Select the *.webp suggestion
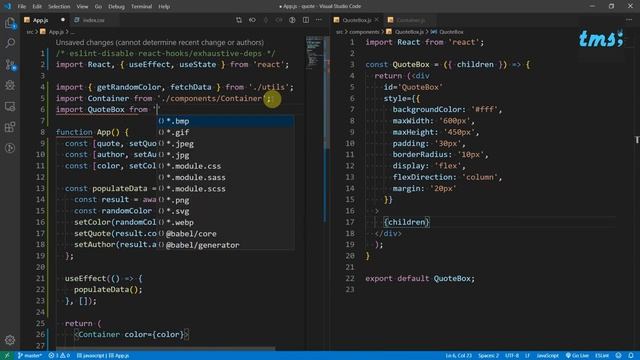640x360 pixels. [x=226, y=222]
